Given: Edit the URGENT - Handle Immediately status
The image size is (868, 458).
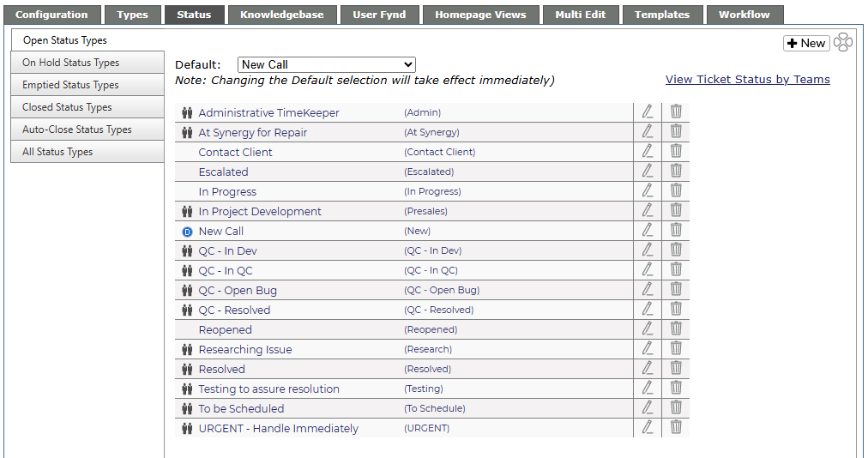Looking at the screenshot, I should (x=647, y=427).
